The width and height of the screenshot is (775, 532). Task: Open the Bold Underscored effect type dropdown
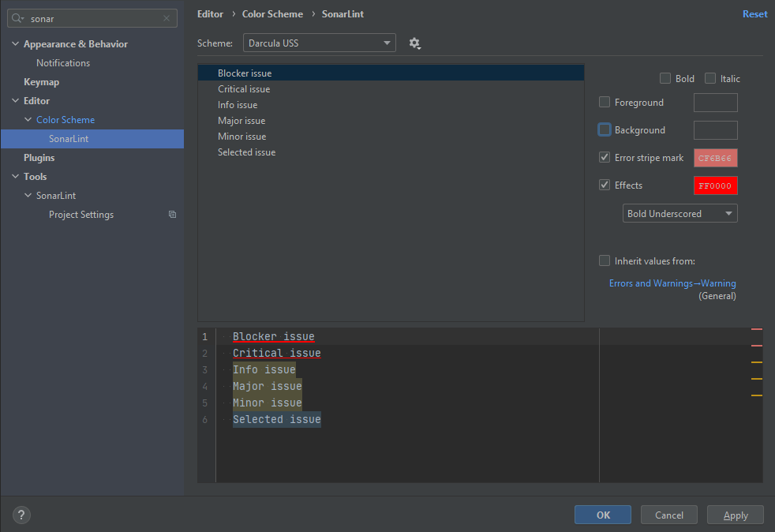[x=680, y=213]
